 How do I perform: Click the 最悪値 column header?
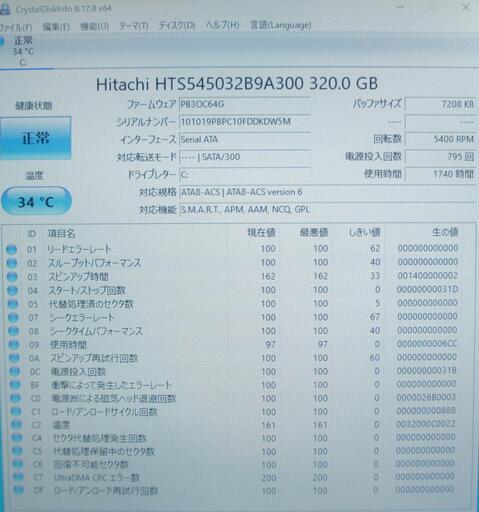point(314,232)
